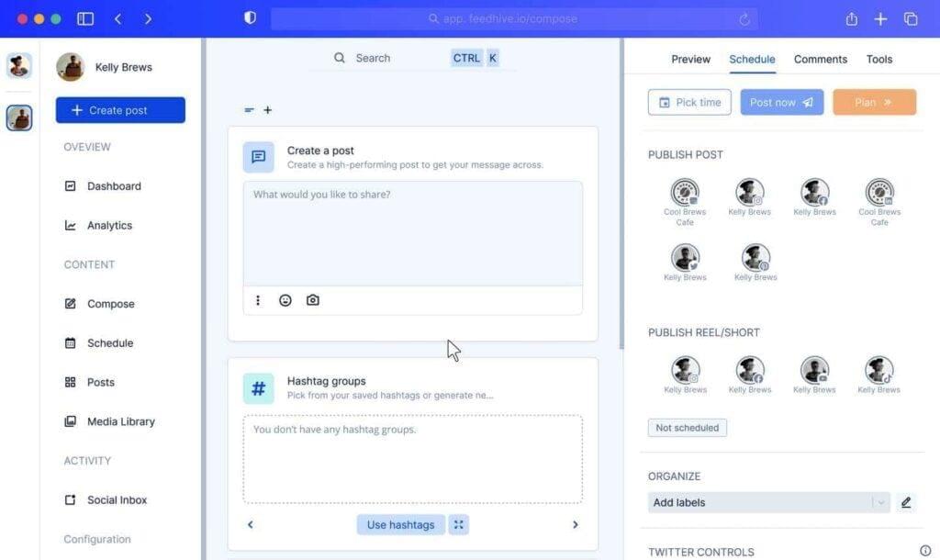Open Posts grid in sidebar
Image resolution: width=940 pixels, height=560 pixels.
point(89,382)
